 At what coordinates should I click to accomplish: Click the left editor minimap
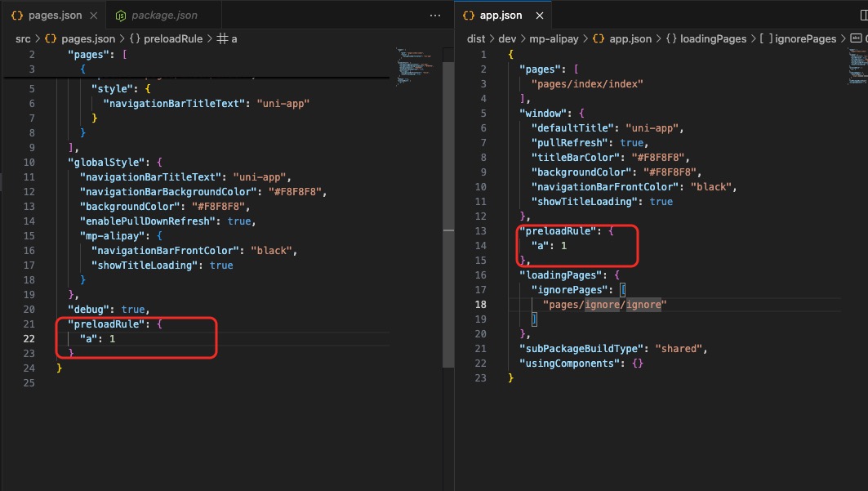tap(415, 65)
